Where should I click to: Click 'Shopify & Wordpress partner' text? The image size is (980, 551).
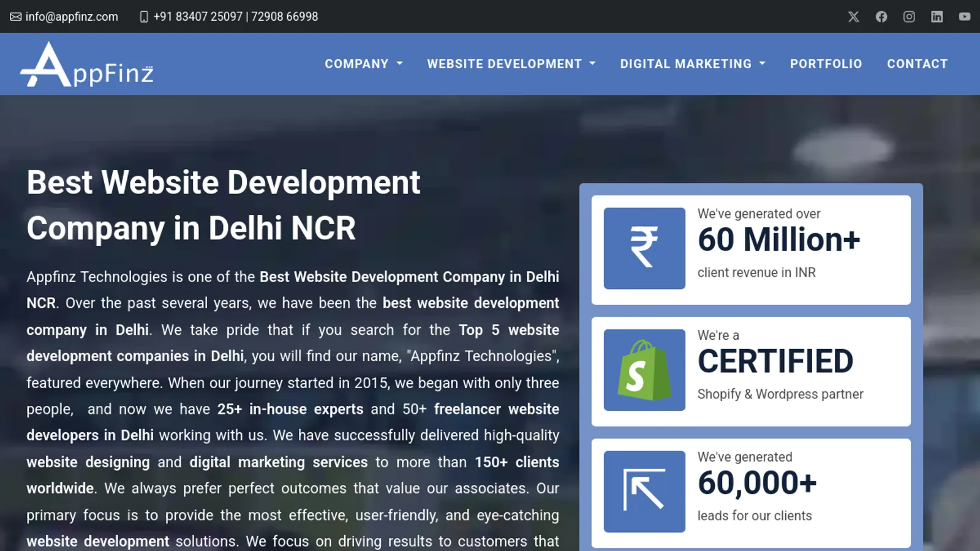780,394
